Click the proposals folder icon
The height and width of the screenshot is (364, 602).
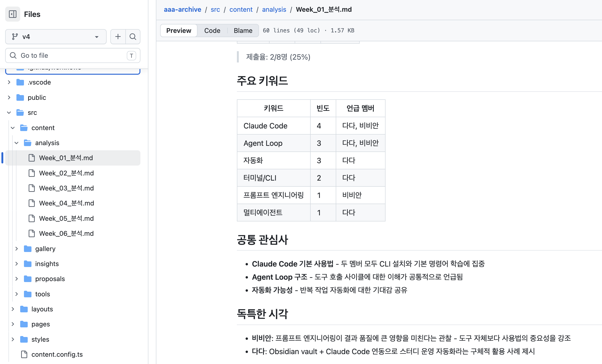tap(28, 279)
